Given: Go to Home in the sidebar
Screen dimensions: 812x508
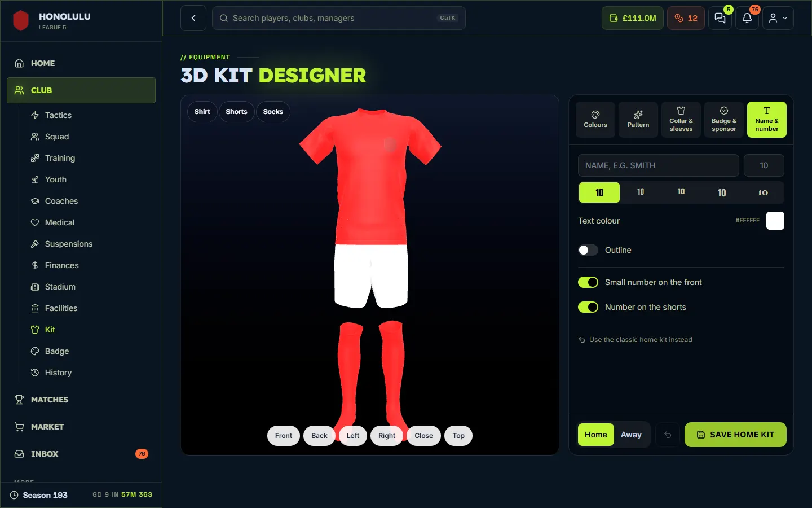Looking at the screenshot, I should [81, 63].
